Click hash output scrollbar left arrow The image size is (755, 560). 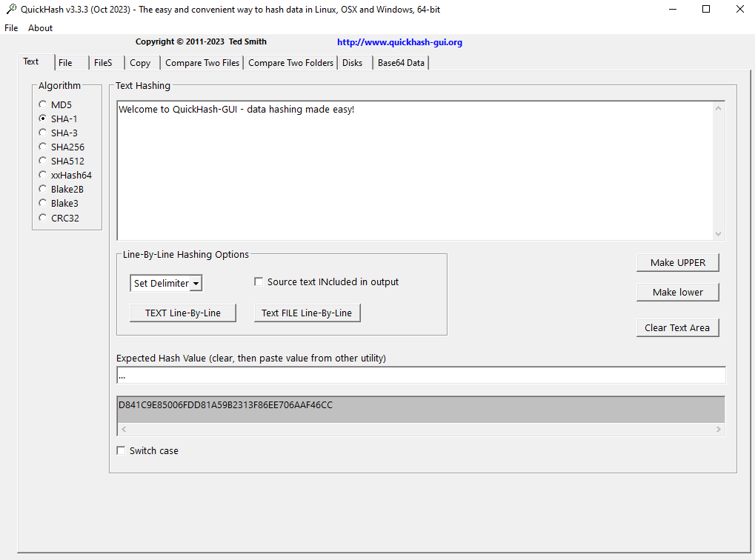coord(124,429)
